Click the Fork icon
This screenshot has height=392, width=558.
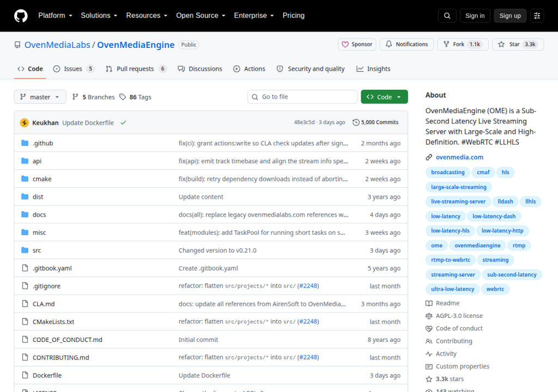(x=446, y=44)
